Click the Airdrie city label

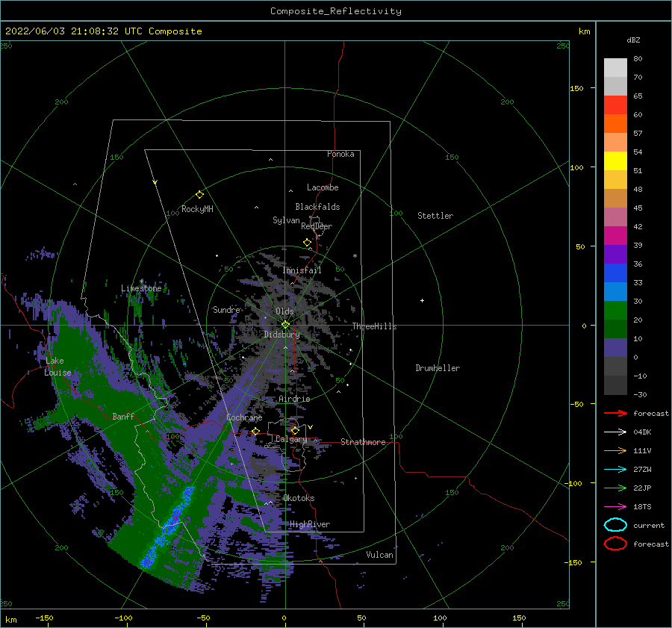tap(294, 399)
